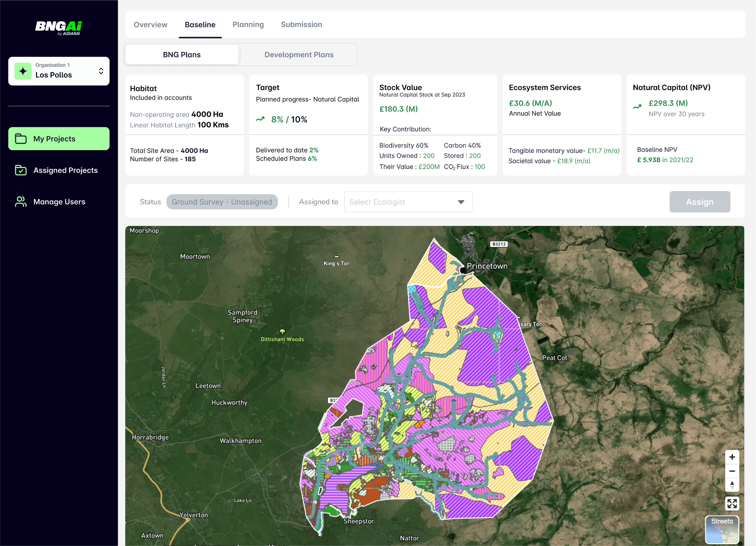Click the Ground Survey - Unassigned status pill
The image size is (756, 546).
(222, 202)
